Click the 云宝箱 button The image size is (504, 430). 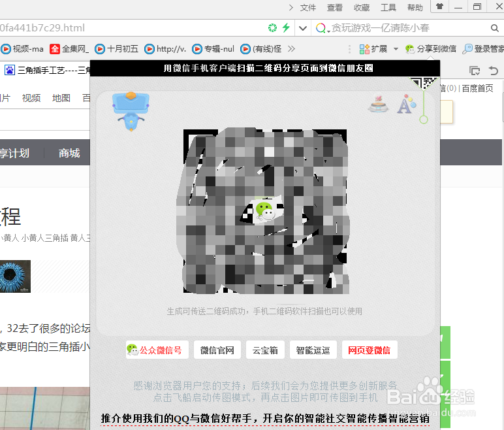click(x=265, y=350)
